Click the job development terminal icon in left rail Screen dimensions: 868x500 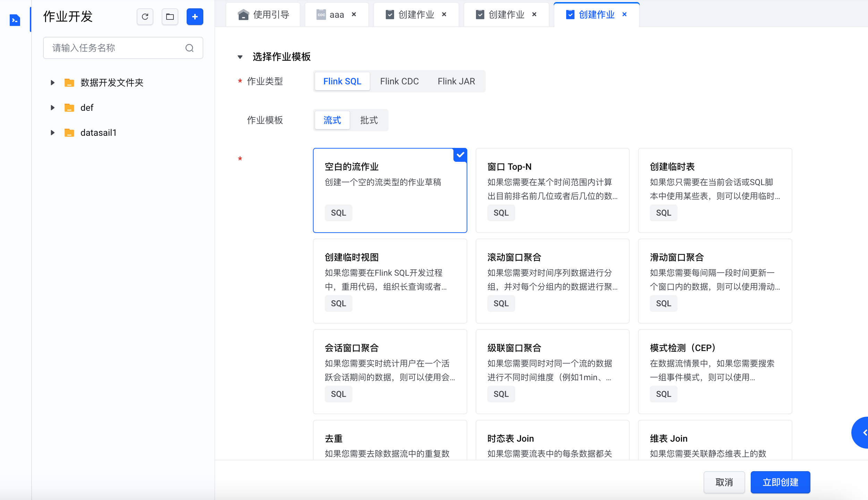point(15,20)
